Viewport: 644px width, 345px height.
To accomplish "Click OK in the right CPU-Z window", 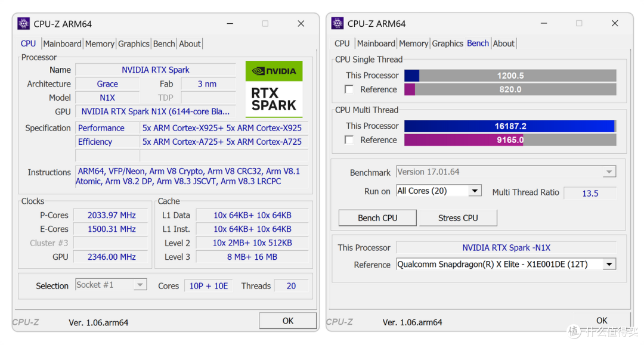I will 602,321.
